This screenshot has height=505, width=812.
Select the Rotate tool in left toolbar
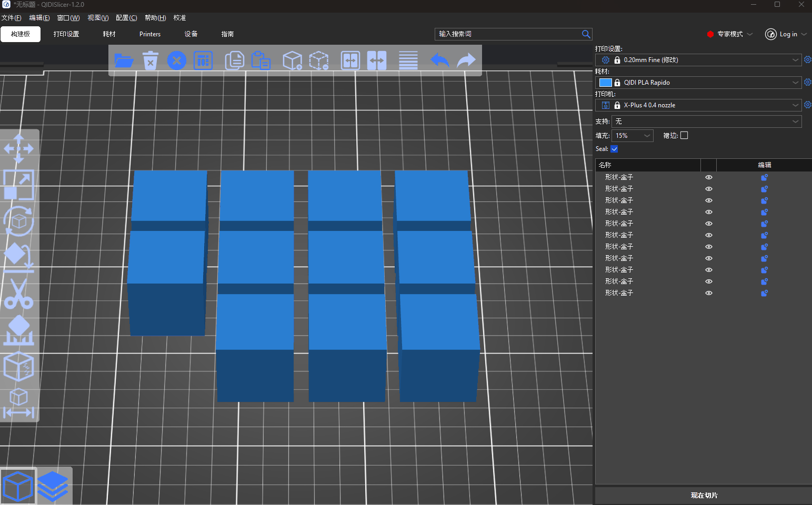(19, 221)
